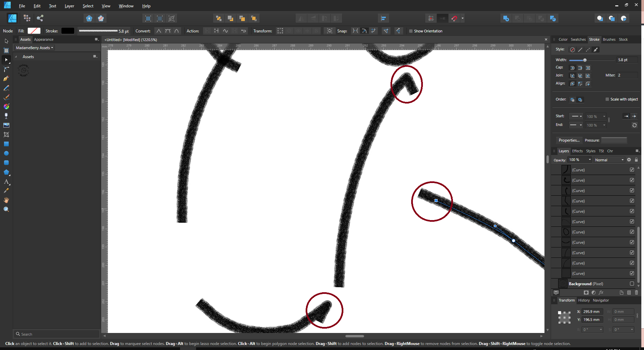Select the Move tool
Image resolution: width=644 pixels, height=350 pixels.
(6, 41)
